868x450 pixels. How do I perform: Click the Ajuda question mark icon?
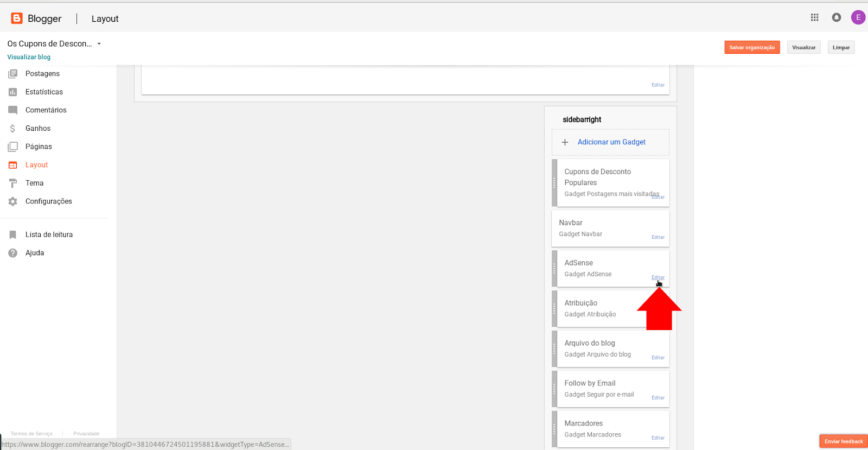[13, 253]
